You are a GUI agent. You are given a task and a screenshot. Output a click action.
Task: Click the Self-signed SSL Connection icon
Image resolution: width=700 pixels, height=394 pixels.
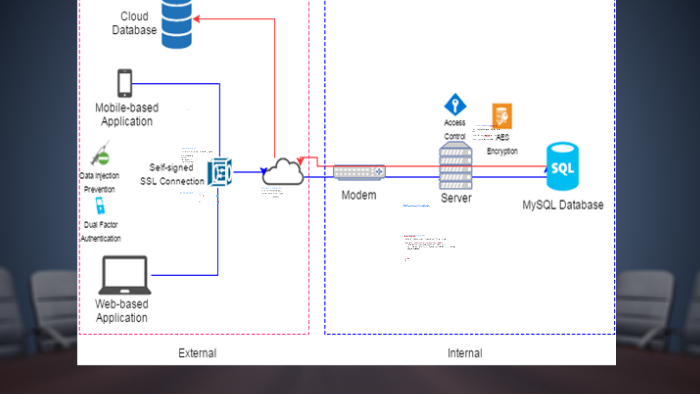click(x=220, y=172)
